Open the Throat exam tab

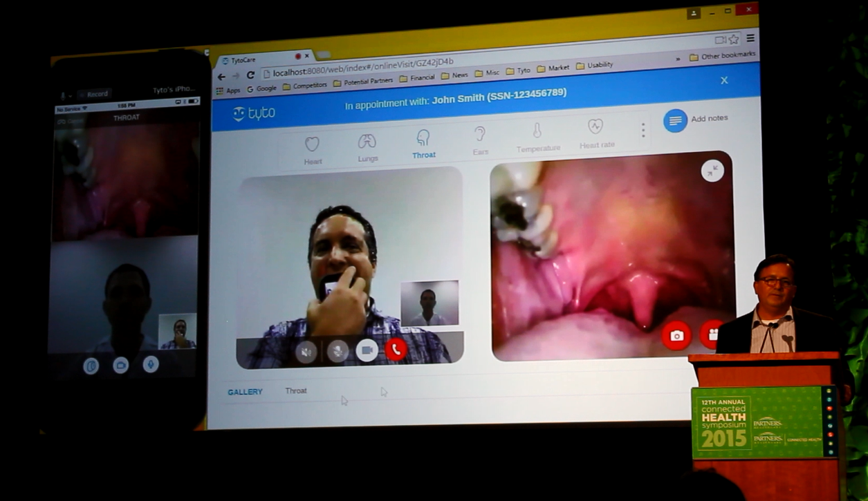pyautogui.click(x=423, y=144)
